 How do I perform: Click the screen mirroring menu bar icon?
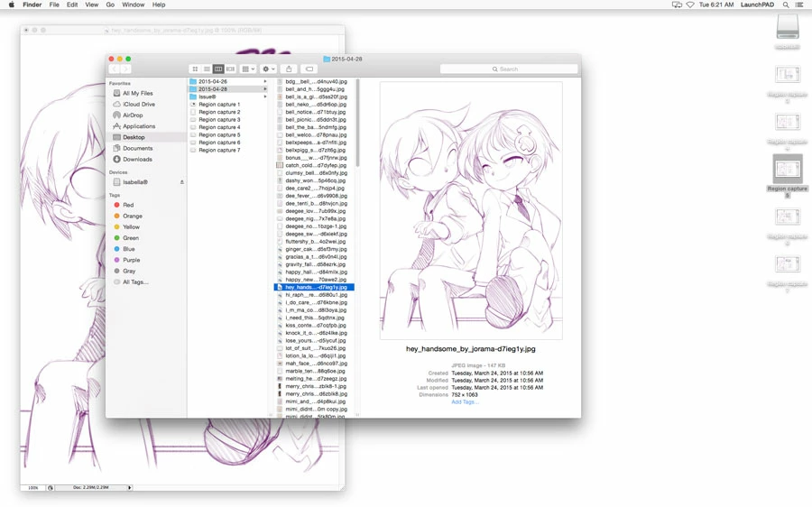click(677, 5)
